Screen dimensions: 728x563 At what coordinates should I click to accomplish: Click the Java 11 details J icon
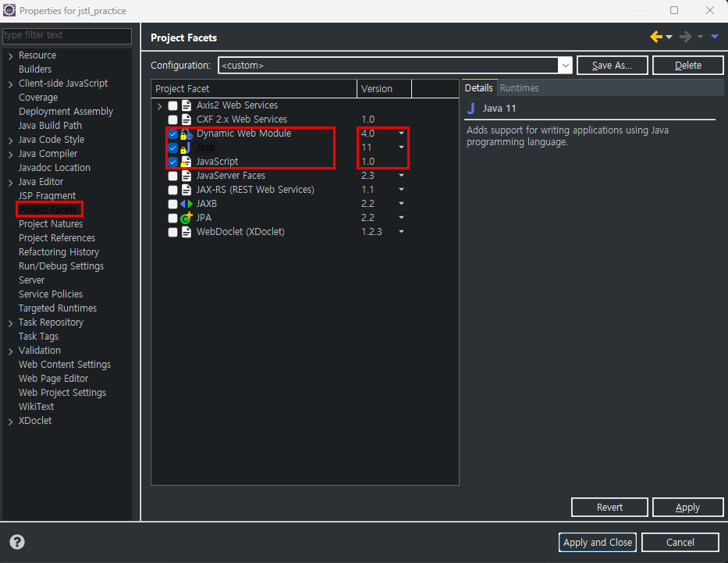(x=471, y=109)
